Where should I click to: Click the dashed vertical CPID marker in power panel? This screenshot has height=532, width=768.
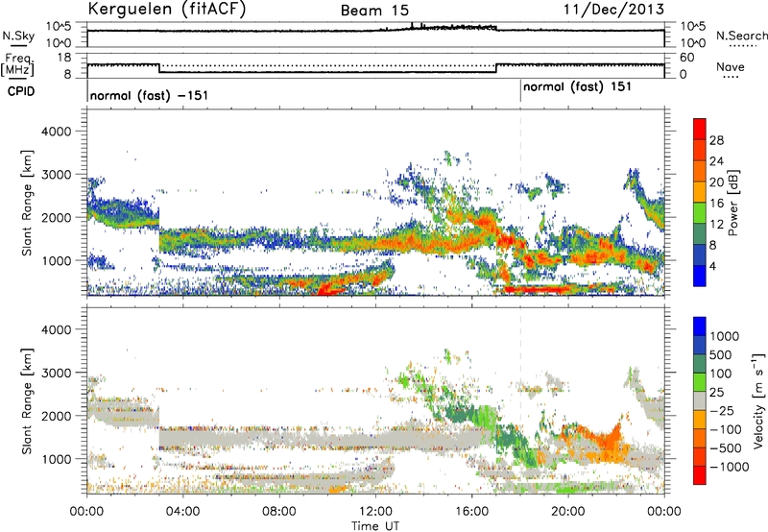coord(520,202)
